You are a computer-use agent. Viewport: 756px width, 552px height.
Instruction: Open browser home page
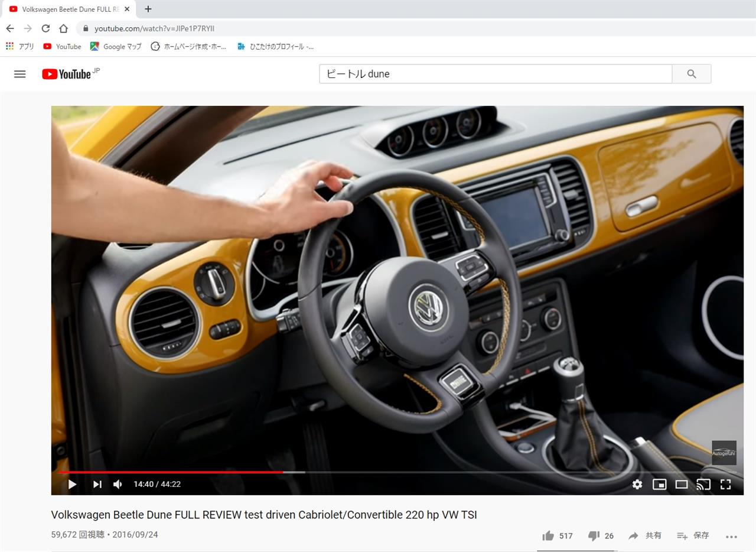[63, 28]
